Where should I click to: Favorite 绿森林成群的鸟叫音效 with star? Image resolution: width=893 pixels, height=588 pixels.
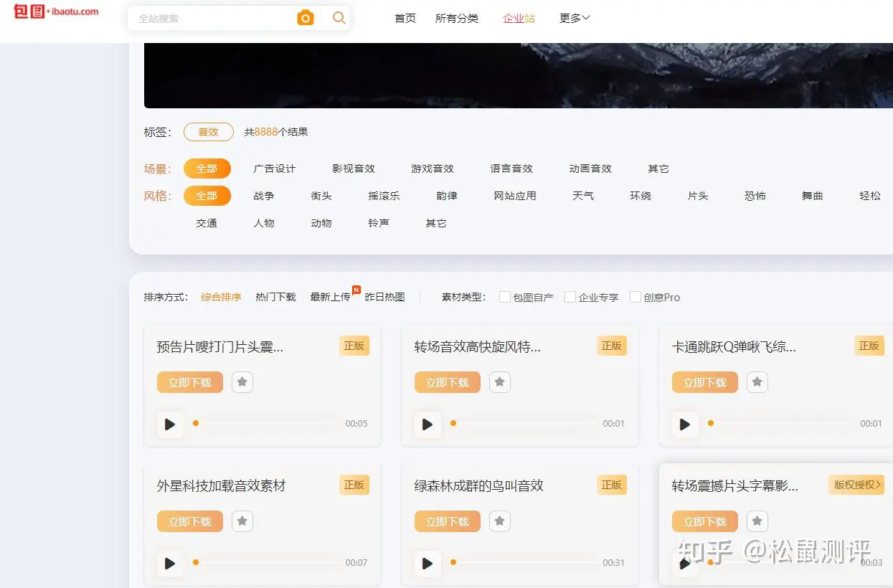point(500,521)
